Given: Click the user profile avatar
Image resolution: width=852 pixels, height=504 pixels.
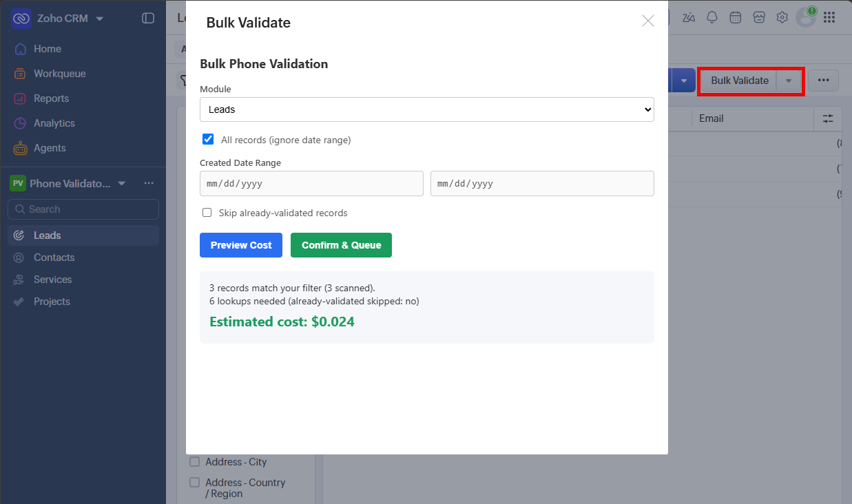Looking at the screenshot, I should (x=806, y=17).
